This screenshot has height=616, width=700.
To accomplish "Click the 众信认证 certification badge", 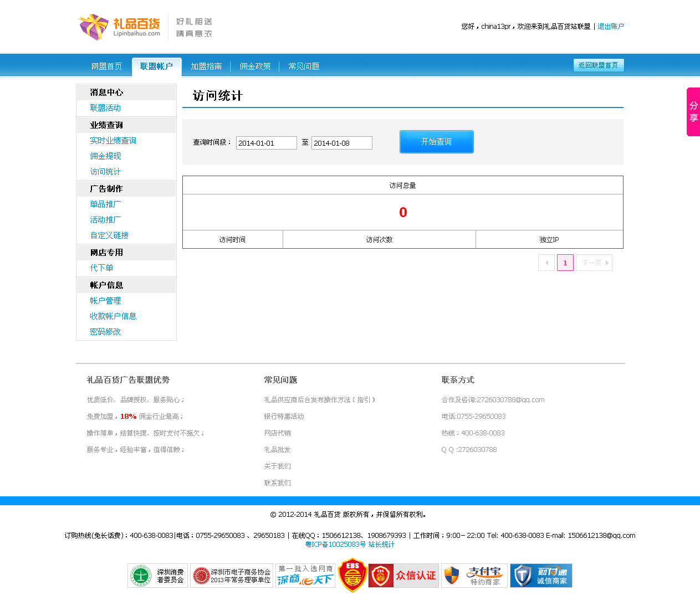I will pyautogui.click(x=403, y=576).
